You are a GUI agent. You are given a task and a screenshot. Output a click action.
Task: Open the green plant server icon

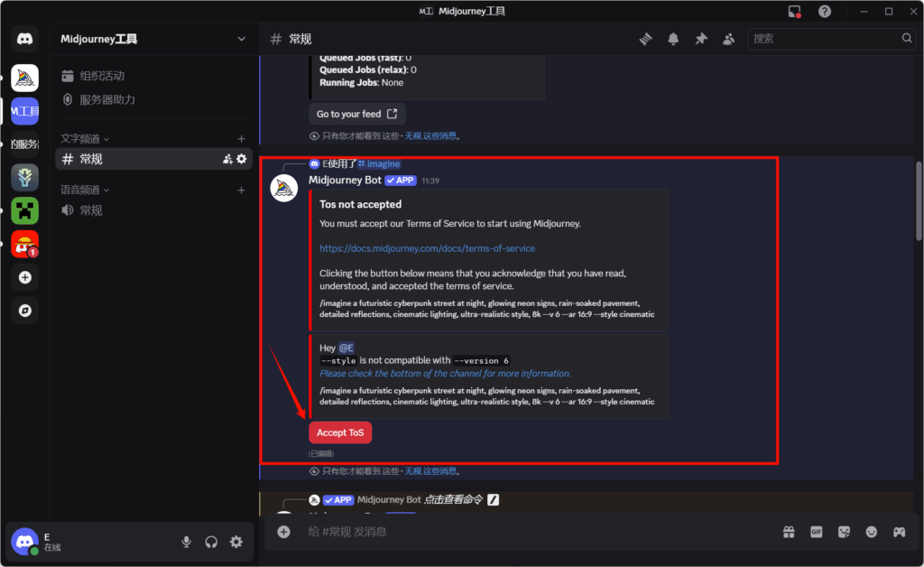(x=24, y=177)
